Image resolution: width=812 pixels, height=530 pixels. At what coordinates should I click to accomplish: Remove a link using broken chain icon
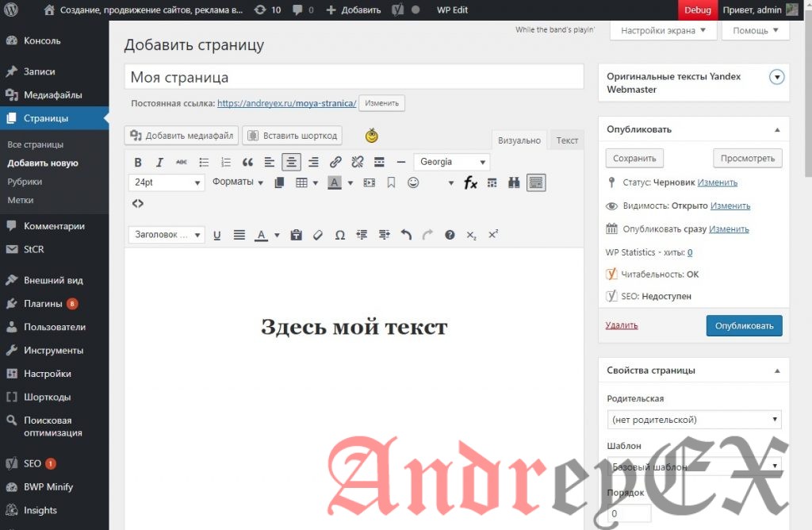pyautogui.click(x=357, y=162)
